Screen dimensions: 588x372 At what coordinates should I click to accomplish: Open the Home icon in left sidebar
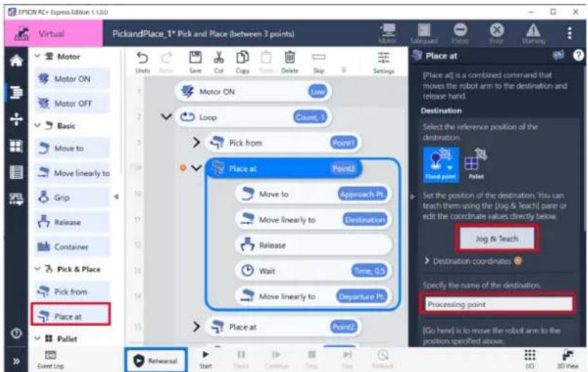[x=16, y=61]
